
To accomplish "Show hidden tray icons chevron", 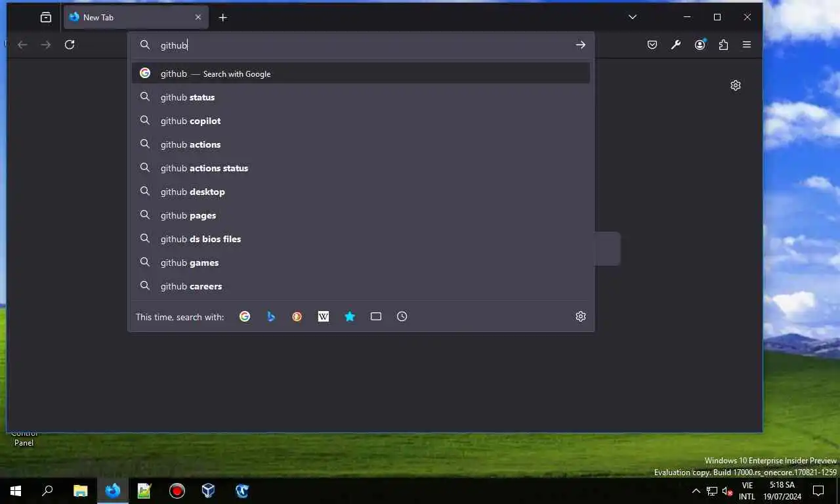I will tap(696, 491).
